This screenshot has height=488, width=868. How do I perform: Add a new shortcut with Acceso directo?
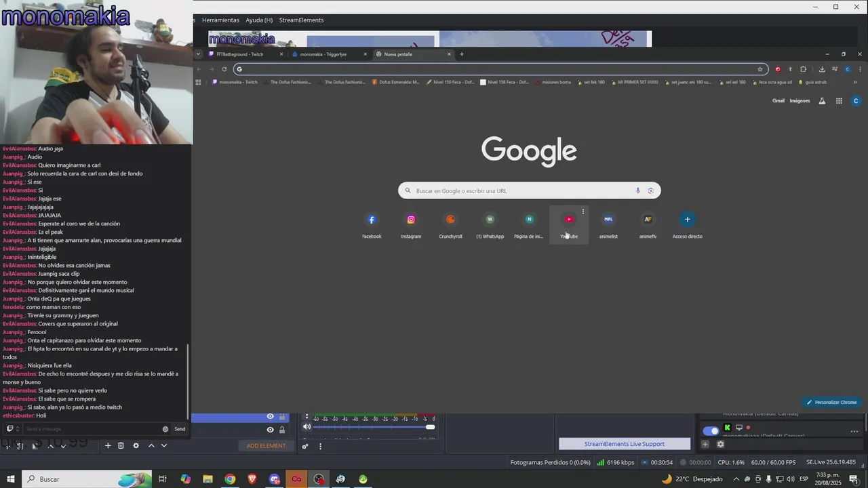pos(687,225)
